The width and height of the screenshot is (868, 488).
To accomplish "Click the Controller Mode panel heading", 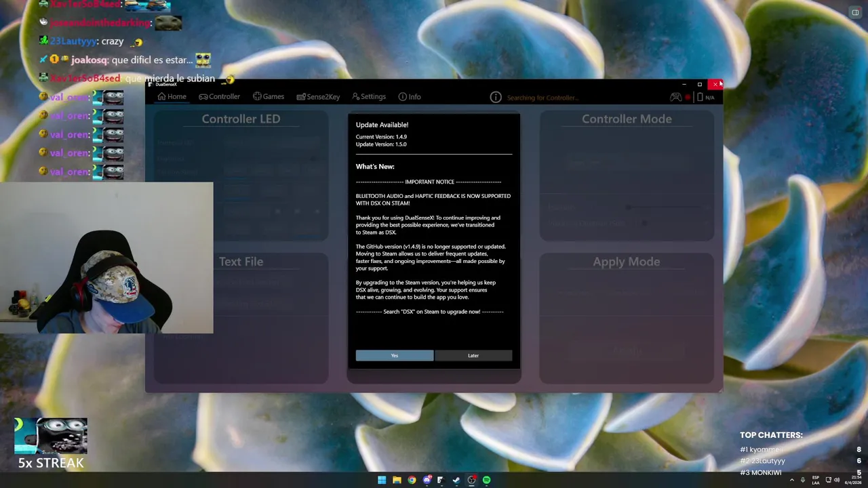I will click(627, 119).
